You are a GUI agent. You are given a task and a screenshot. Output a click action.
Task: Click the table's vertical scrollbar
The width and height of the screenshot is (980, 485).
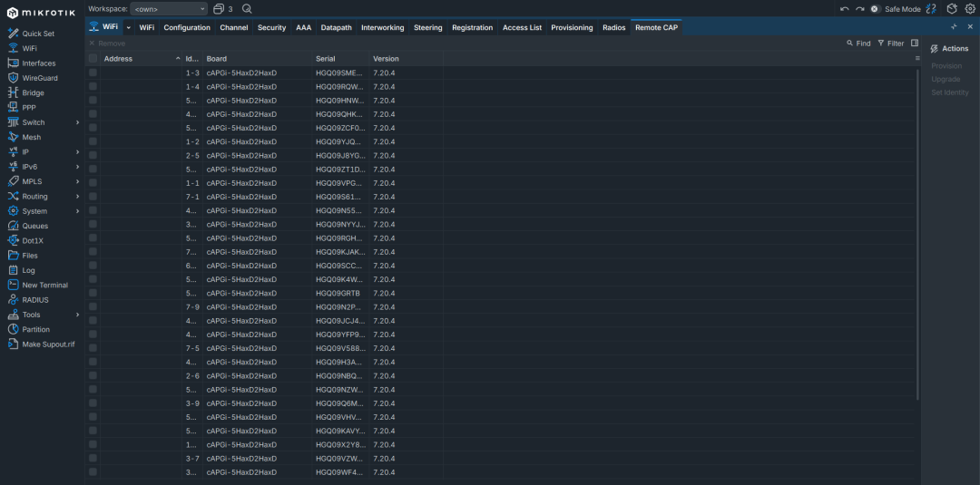point(917,234)
